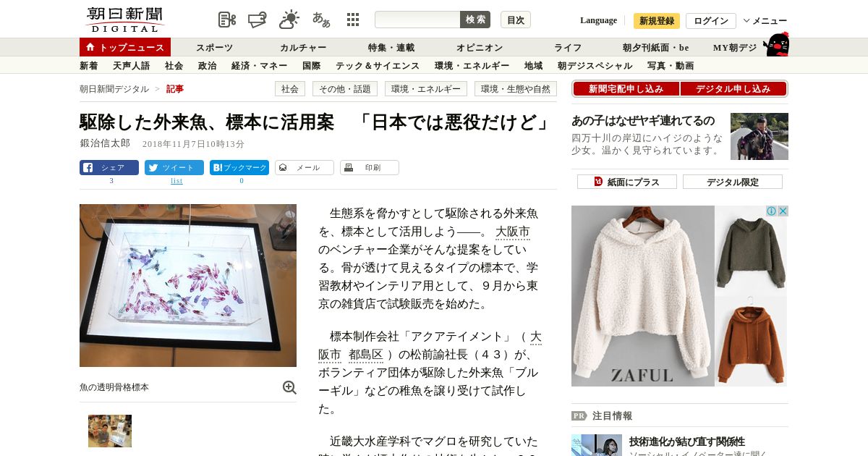Click the 社会 category tag
868x456 pixels.
pos(290,89)
